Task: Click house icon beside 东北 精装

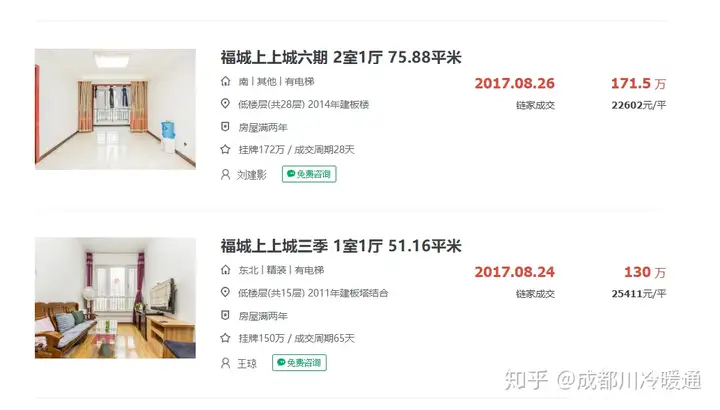Action: tap(225, 270)
